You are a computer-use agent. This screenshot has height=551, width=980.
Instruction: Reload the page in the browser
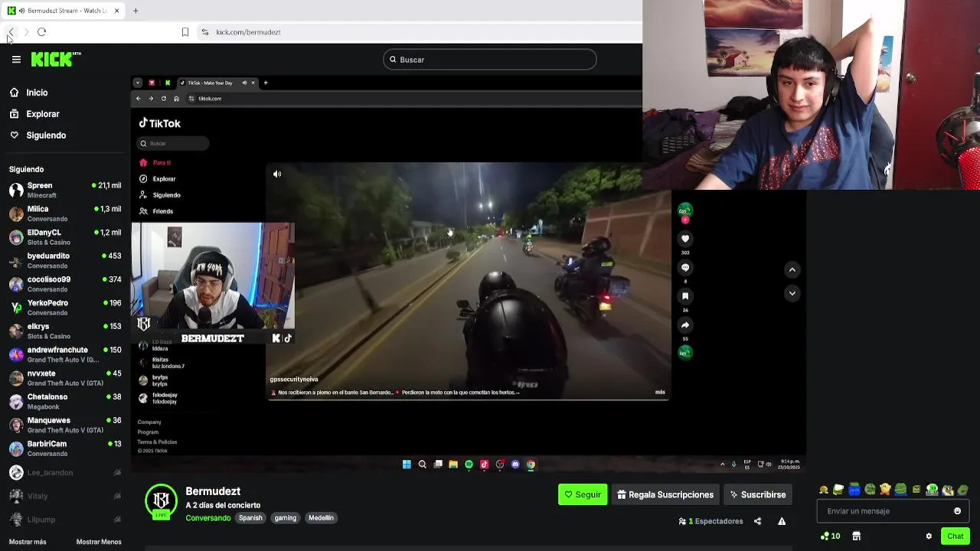tap(42, 32)
